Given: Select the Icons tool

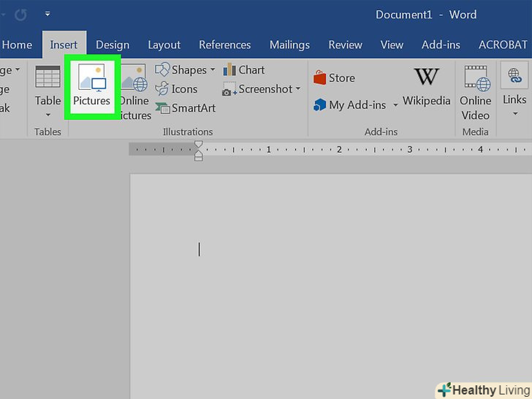Looking at the screenshot, I should (176, 89).
